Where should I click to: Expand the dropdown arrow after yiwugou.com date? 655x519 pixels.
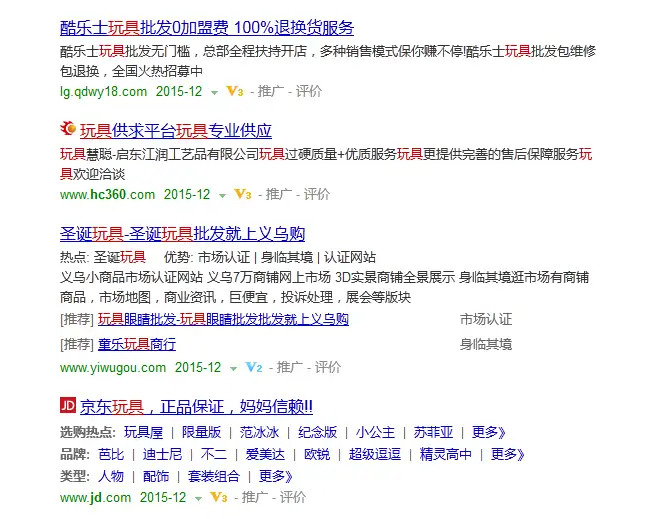(234, 369)
